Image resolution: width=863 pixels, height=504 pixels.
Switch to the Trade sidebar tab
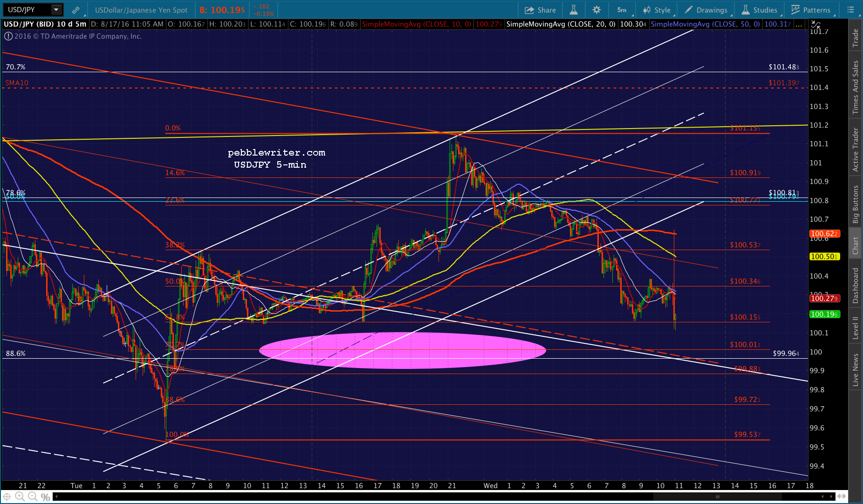point(856,38)
